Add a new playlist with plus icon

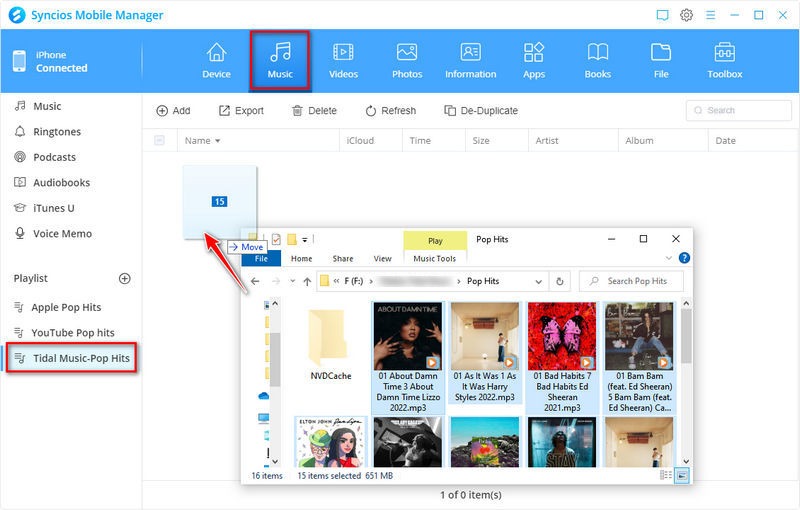coord(124,278)
